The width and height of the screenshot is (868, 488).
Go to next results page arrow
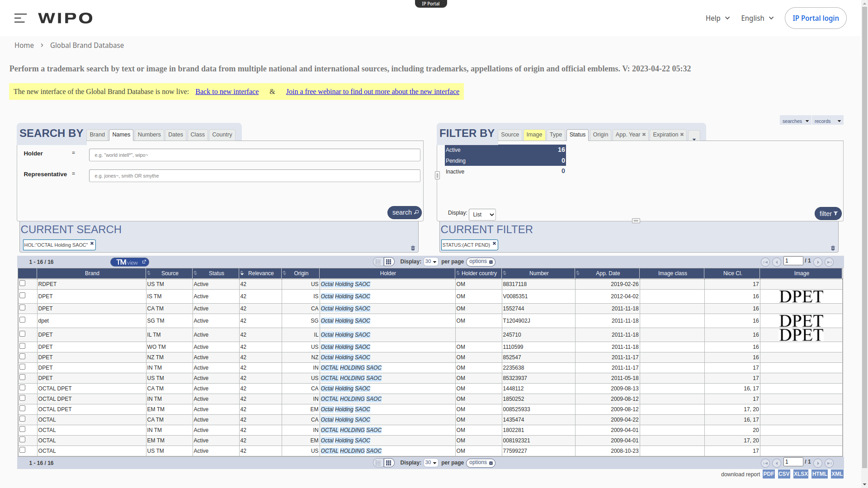click(x=818, y=262)
